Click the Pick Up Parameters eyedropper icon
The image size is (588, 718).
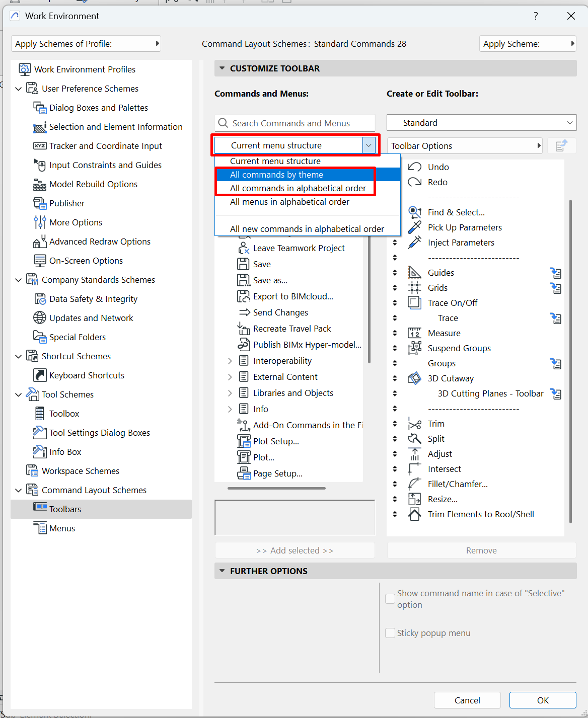coord(414,227)
